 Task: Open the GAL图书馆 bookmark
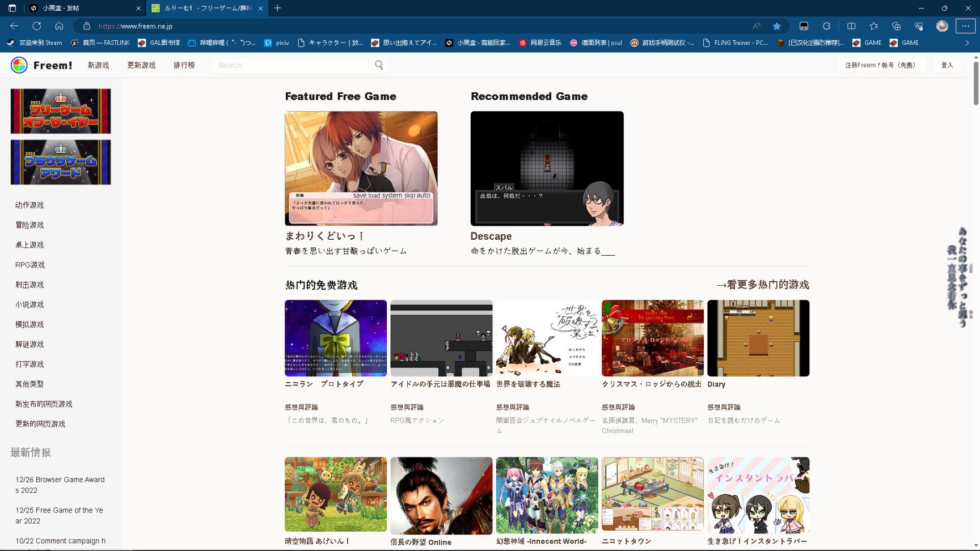159,43
